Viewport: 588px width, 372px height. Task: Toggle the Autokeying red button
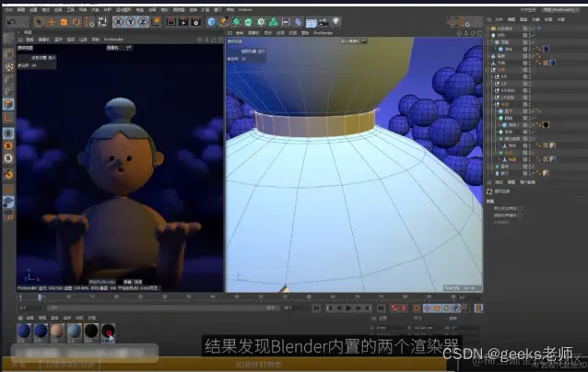coord(403,308)
